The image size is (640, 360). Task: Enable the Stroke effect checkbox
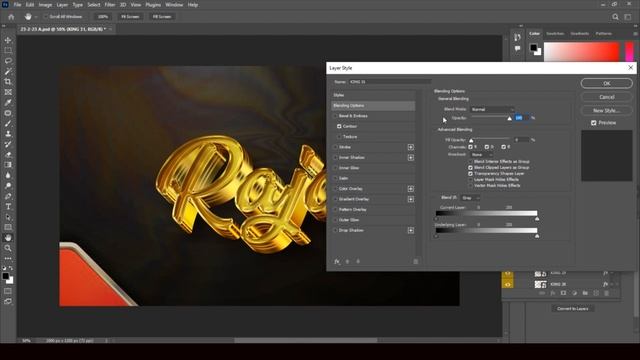pyautogui.click(x=336, y=147)
